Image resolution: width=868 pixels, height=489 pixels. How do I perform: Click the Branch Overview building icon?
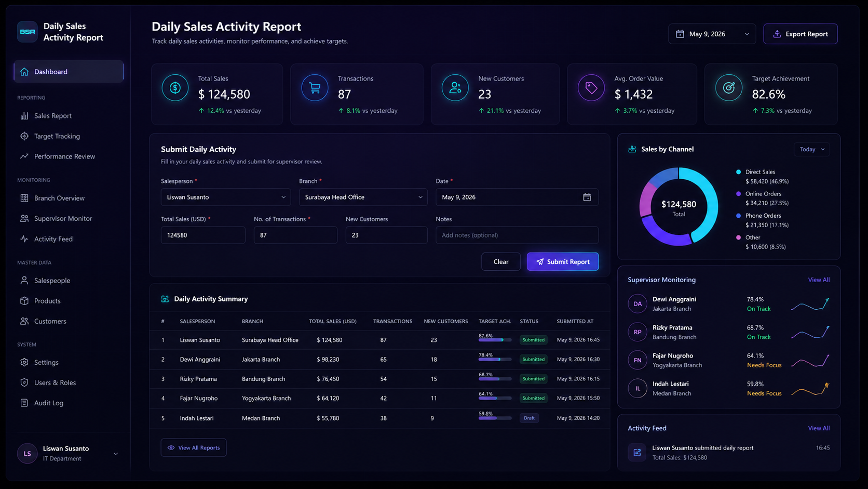tap(24, 198)
